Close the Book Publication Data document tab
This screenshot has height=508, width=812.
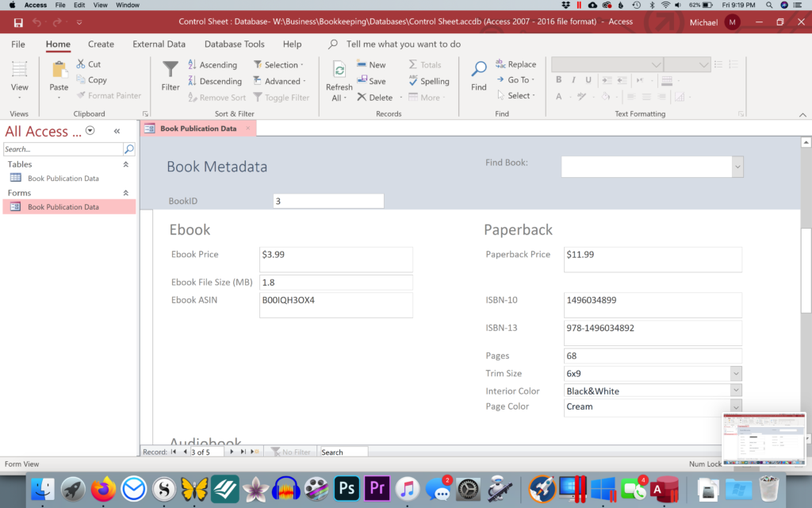coord(247,128)
